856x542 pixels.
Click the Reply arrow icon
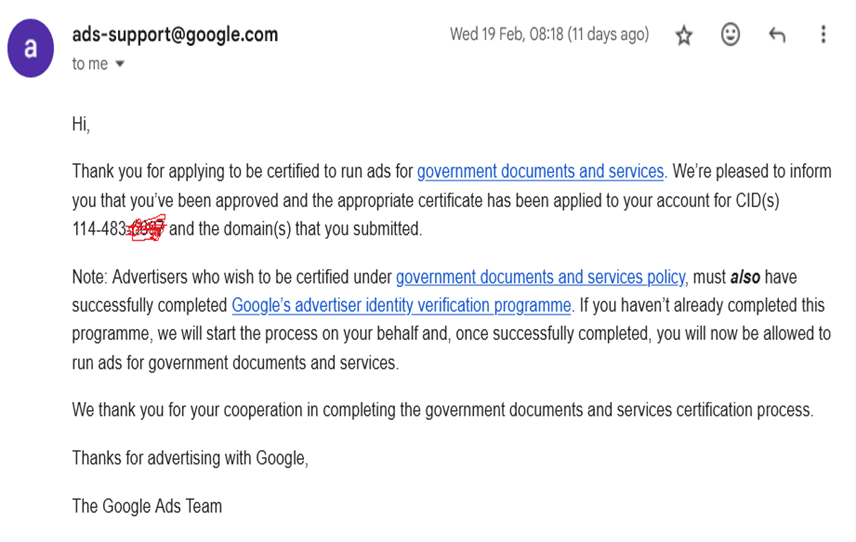[777, 36]
